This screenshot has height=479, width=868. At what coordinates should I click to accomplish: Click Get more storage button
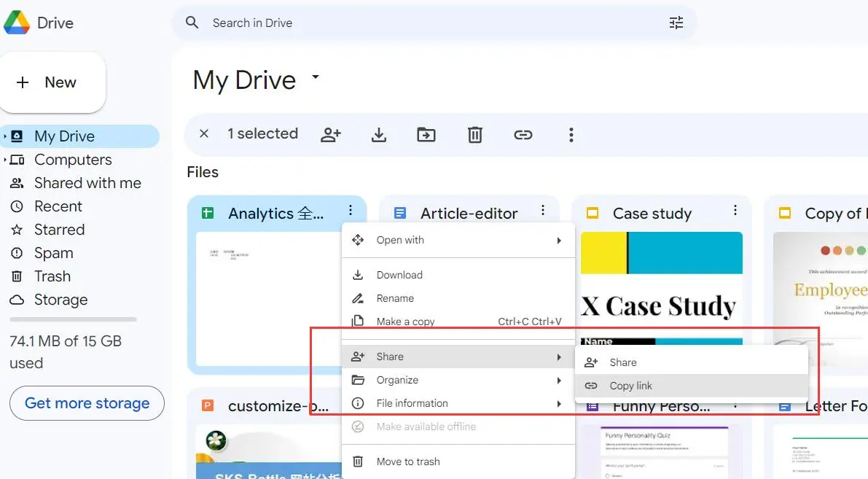click(x=87, y=403)
